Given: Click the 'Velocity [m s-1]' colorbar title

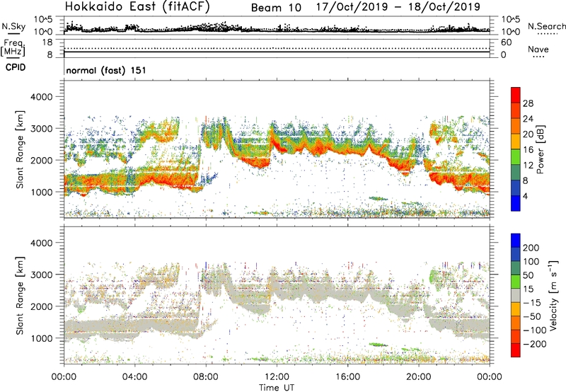Looking at the screenshot, I should click(x=553, y=295).
